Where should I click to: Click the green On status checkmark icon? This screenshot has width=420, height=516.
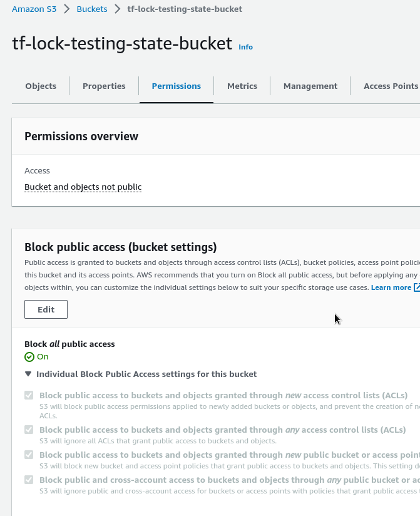click(x=29, y=357)
